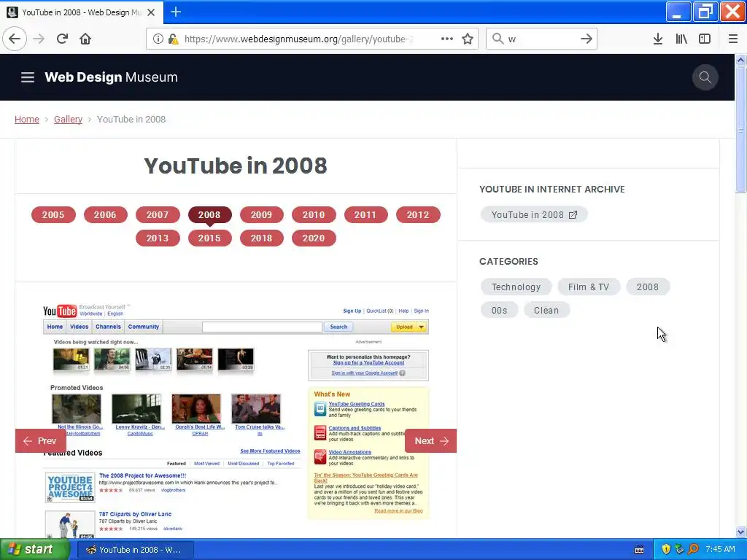Select the active 2008 year pill
The width and height of the screenshot is (747, 560).
[x=209, y=215]
